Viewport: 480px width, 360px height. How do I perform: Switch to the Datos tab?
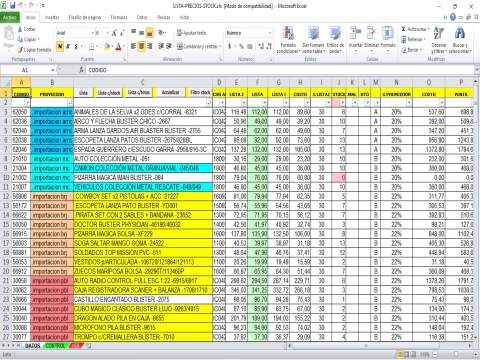tap(142, 17)
